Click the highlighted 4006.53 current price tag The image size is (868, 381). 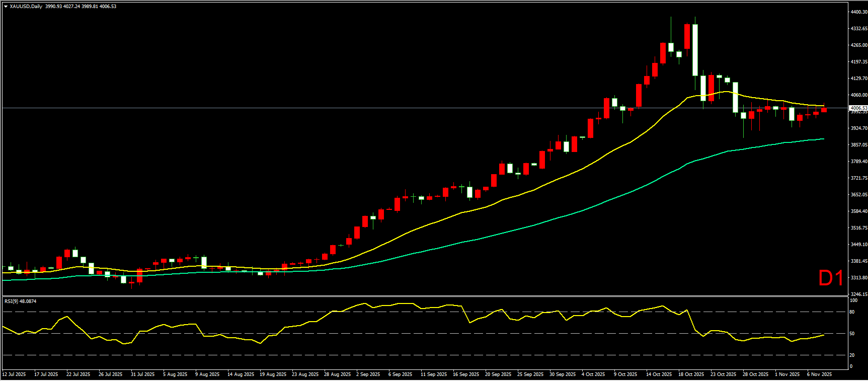pos(858,108)
